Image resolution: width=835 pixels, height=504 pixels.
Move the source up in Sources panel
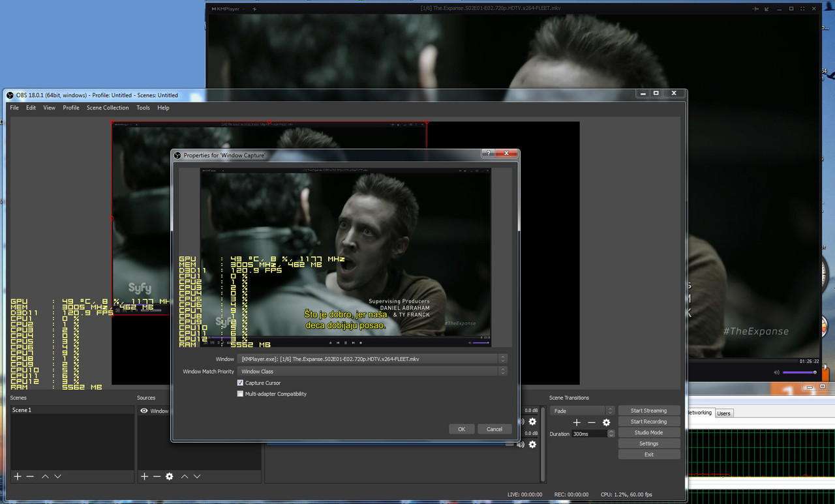185,477
